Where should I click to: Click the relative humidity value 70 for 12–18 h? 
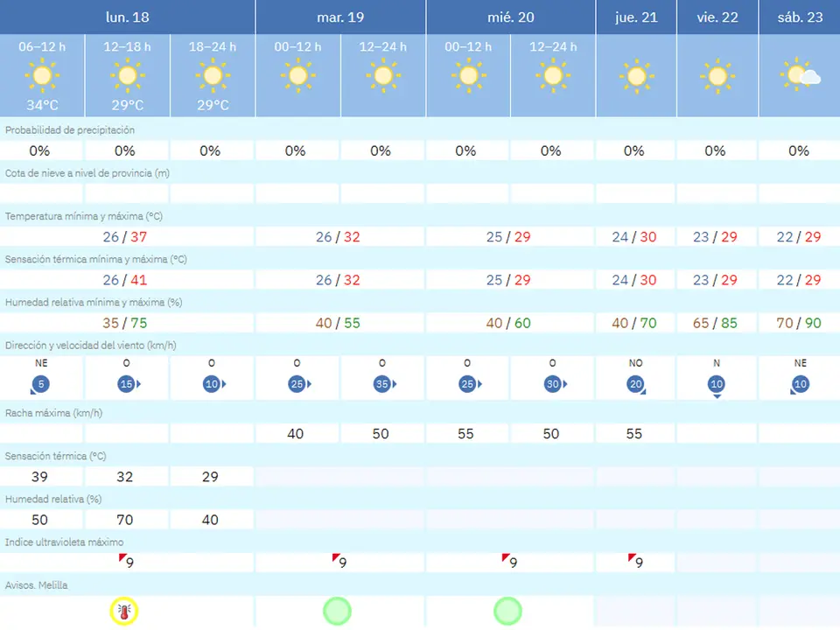125,520
